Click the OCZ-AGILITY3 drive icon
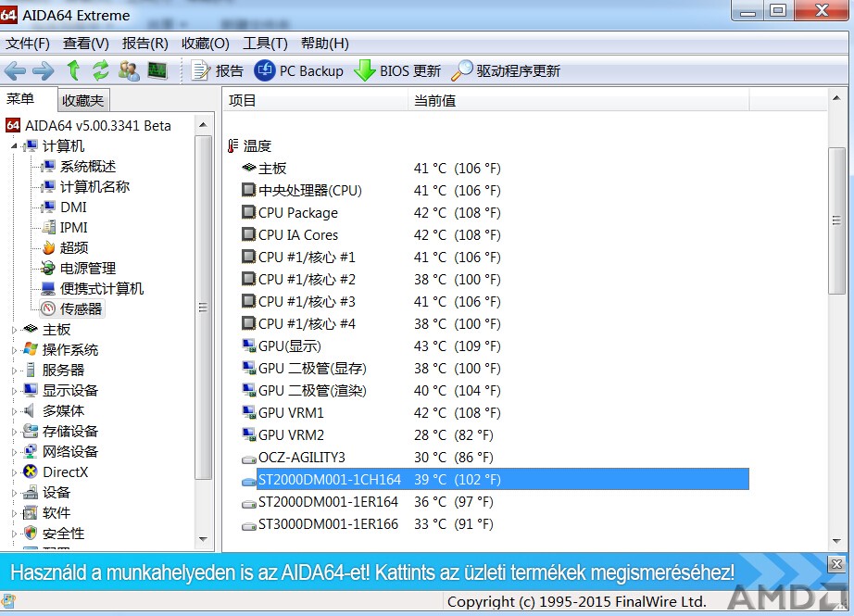 tap(249, 459)
